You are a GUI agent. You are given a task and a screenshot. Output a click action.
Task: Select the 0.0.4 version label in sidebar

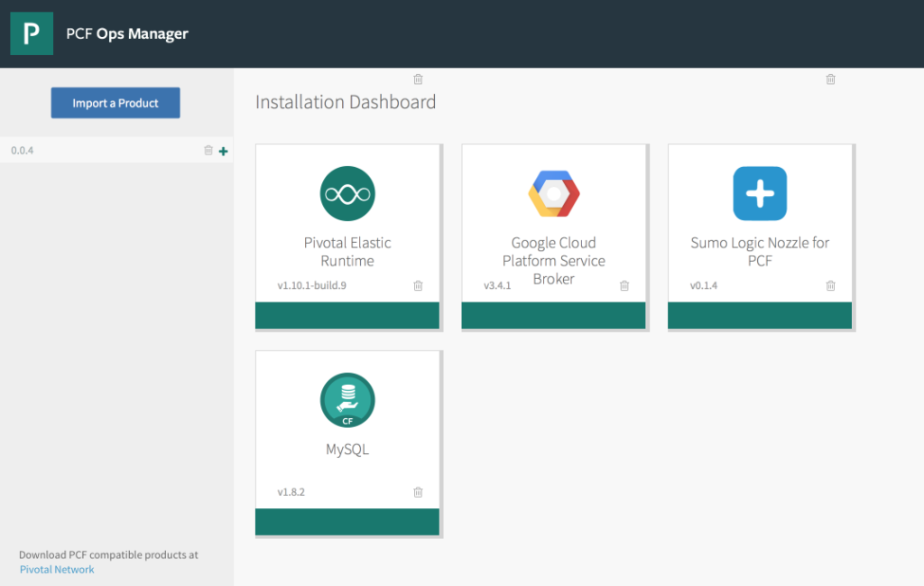click(x=23, y=150)
